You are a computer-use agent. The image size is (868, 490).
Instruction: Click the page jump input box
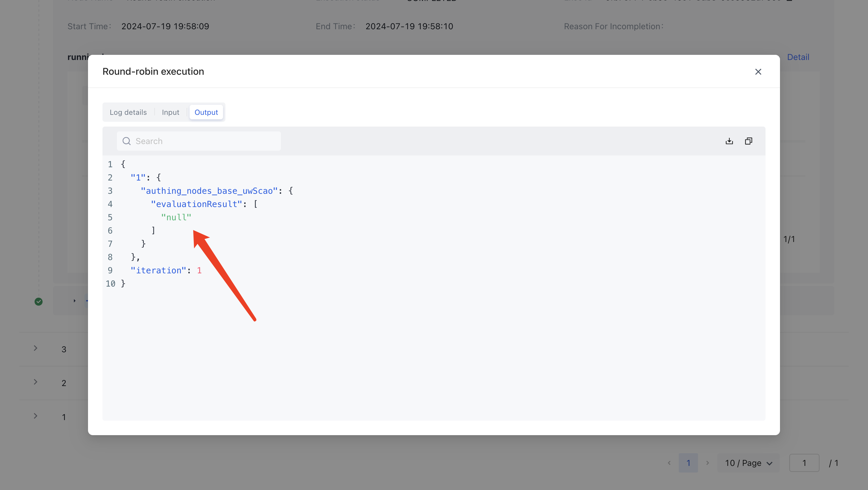tap(804, 463)
